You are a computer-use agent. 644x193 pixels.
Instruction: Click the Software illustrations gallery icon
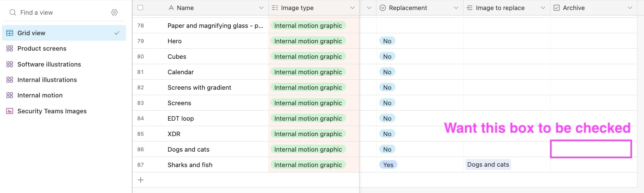tap(10, 64)
